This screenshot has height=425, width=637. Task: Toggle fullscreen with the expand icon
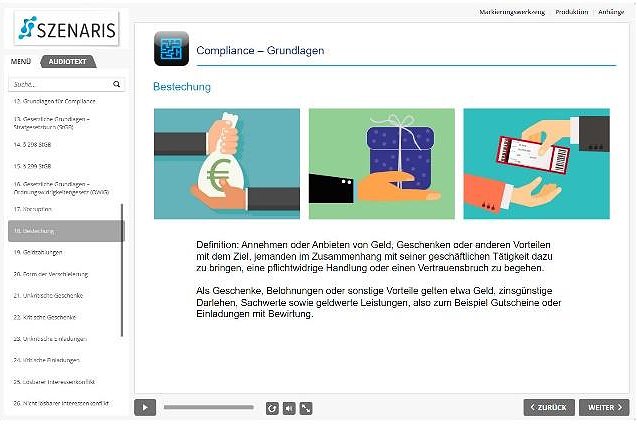click(306, 408)
